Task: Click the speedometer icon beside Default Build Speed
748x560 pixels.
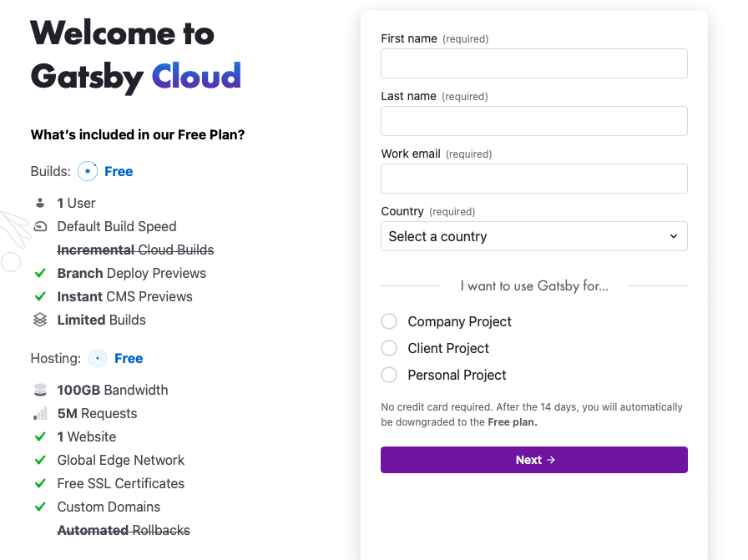Action: coord(40,226)
